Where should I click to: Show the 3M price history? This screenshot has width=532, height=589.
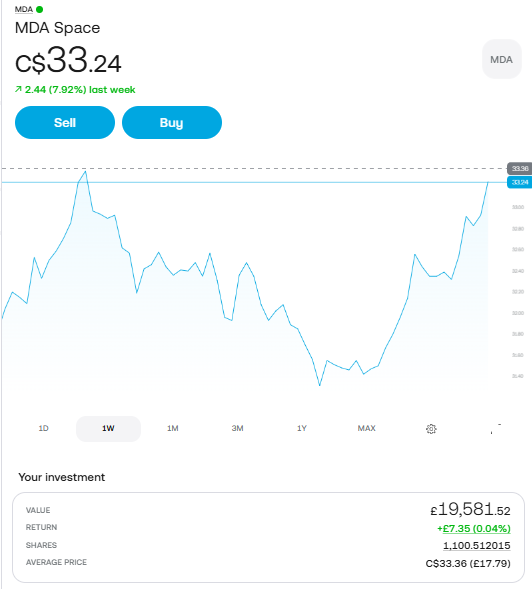tap(237, 428)
